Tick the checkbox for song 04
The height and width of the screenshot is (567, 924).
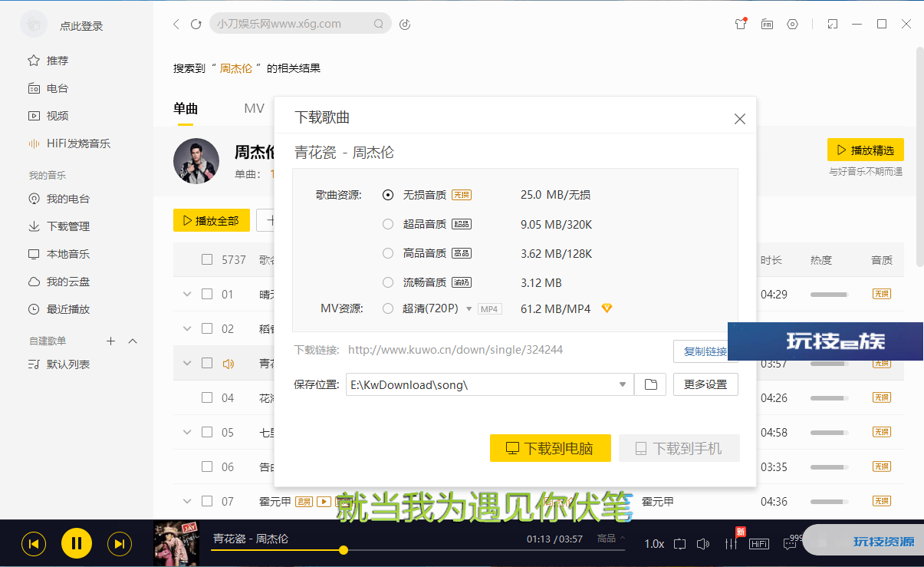[x=207, y=397]
